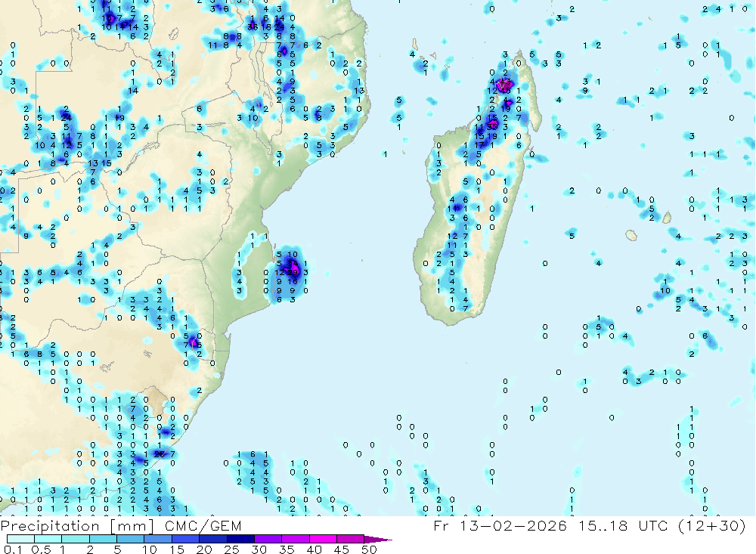Viewport: 756px width, 554px height.
Task: Click the 1–2 mm legend color segment
Action: pos(76,539)
